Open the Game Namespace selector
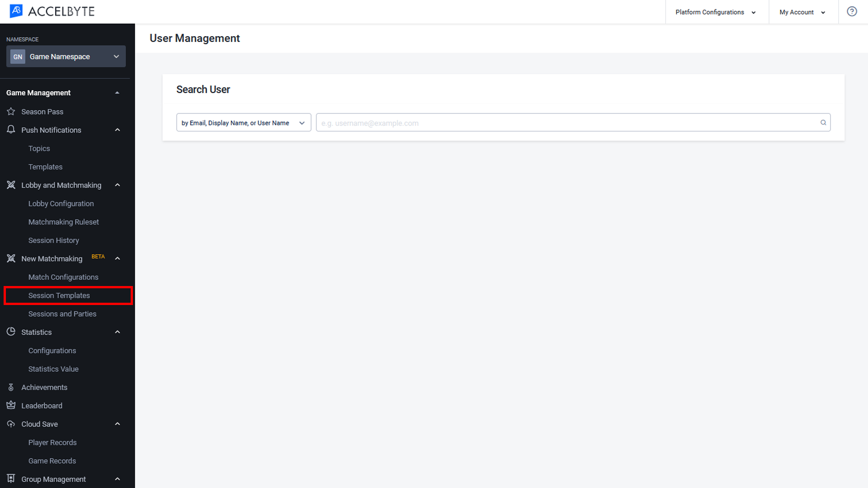 [x=66, y=56]
